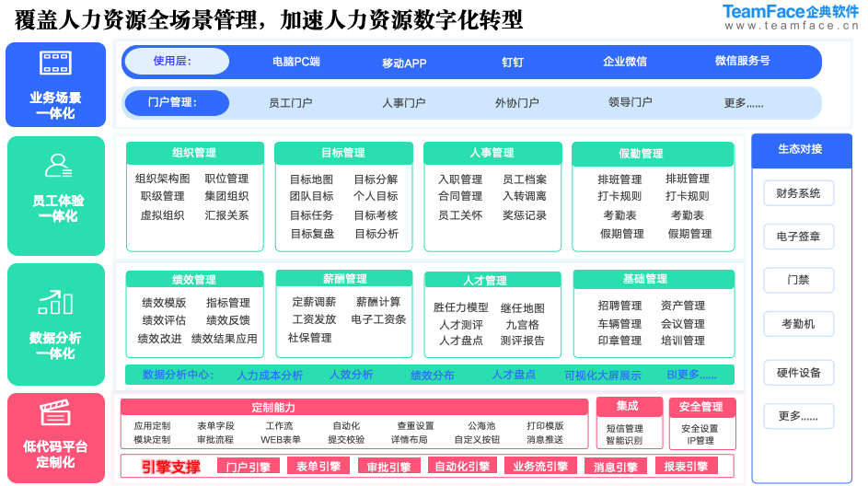Image resolution: width=868 pixels, height=486 pixels.
Task: Click the 组织管理 module header
Action: pos(194,153)
